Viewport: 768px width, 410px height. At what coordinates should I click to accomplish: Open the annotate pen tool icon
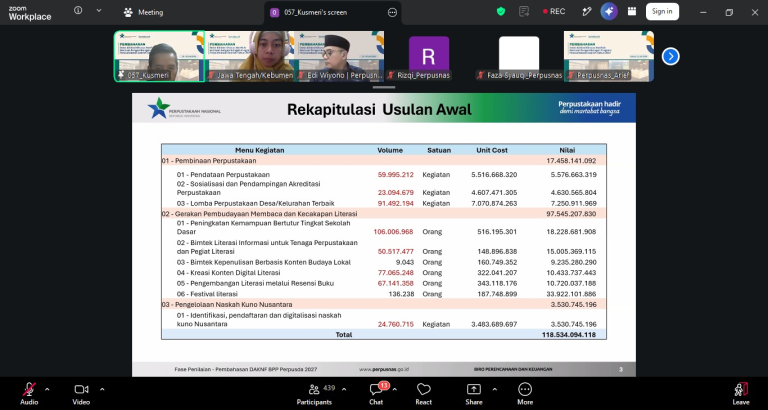click(x=587, y=11)
